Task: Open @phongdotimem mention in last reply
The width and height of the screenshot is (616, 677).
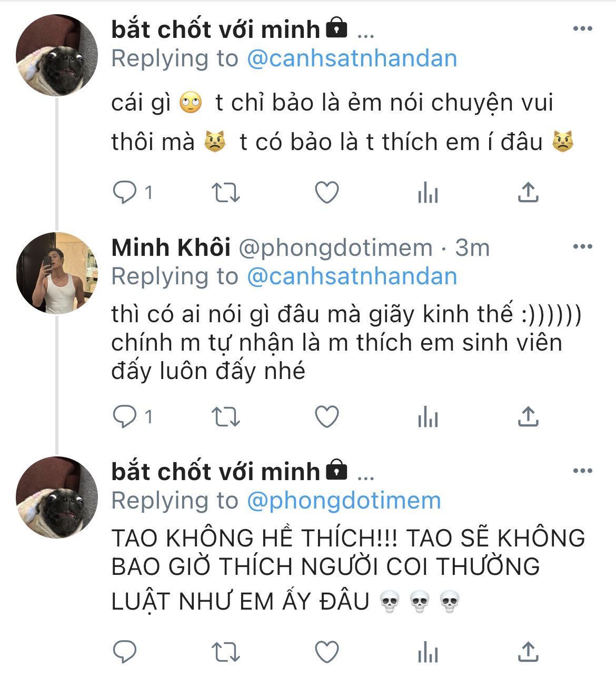Action: [x=344, y=501]
